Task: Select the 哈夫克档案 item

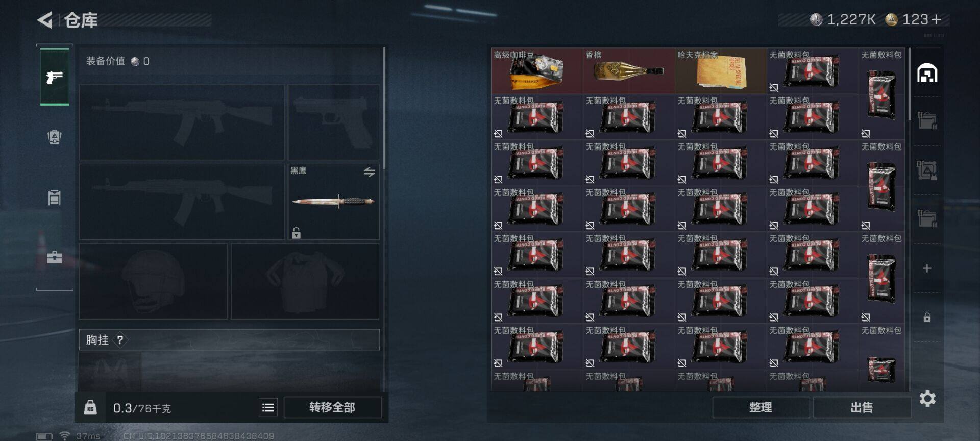Action: tap(721, 71)
